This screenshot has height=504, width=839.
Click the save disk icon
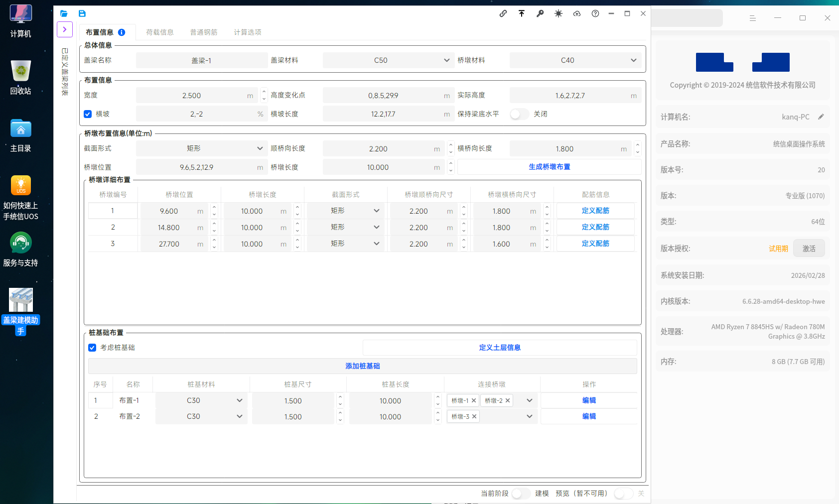coord(82,13)
